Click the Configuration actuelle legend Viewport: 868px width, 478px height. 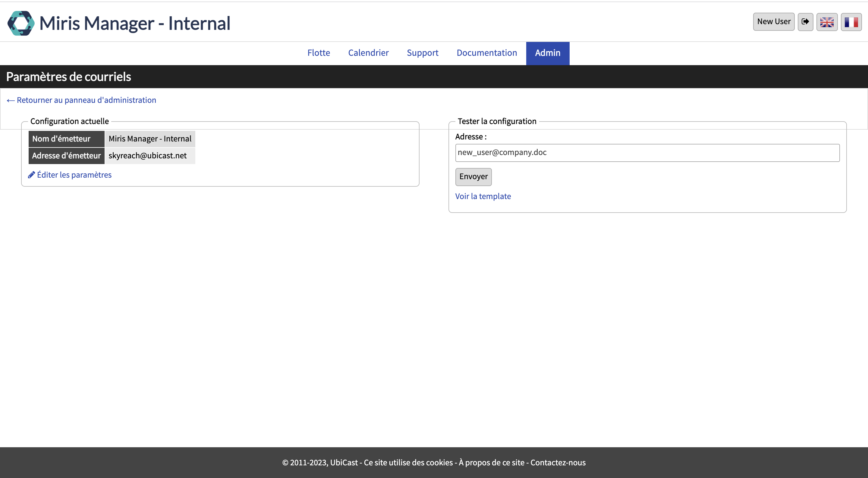[69, 121]
